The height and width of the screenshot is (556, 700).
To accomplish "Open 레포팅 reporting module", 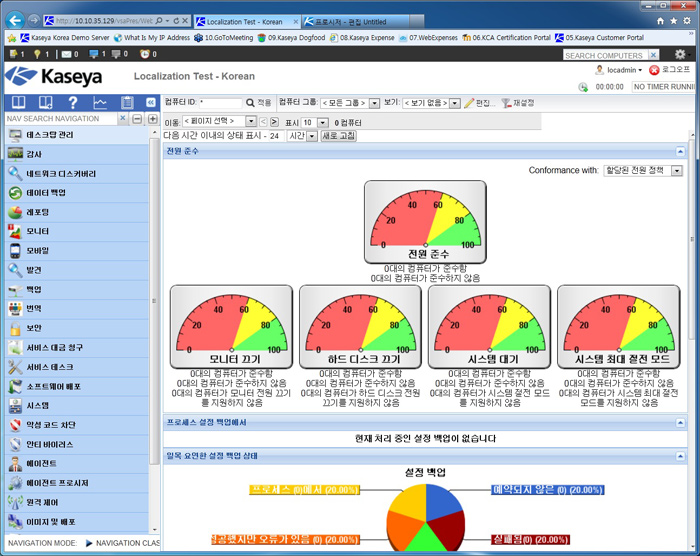I will 77,212.
